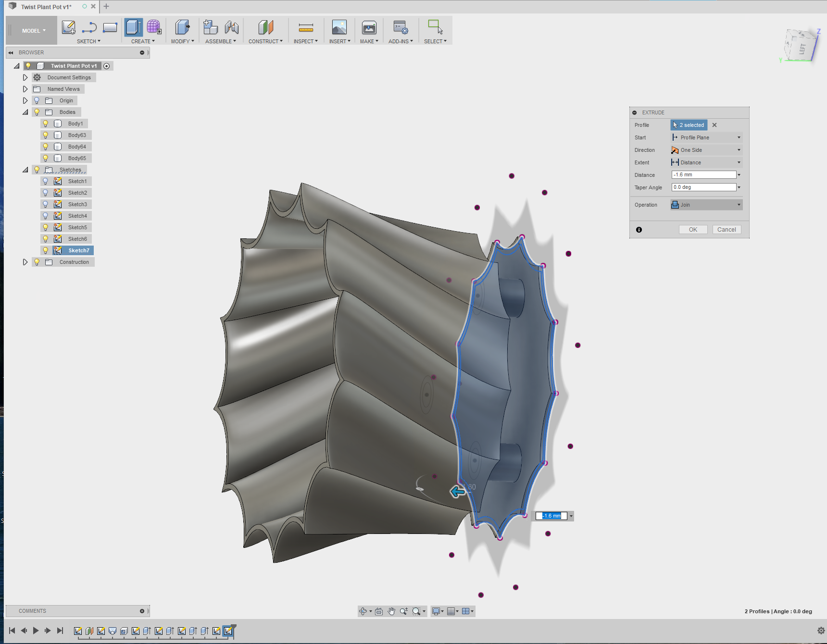Expand the Construction folder
The height and width of the screenshot is (644, 827).
pyautogui.click(x=25, y=262)
